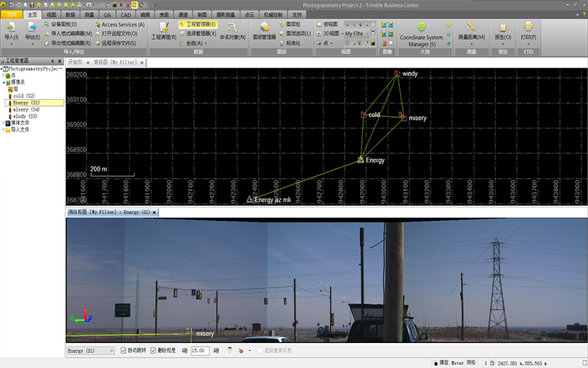This screenshot has height=368, width=588.
Task: Open the My Filter view filter dropdown
Action: 367,34
